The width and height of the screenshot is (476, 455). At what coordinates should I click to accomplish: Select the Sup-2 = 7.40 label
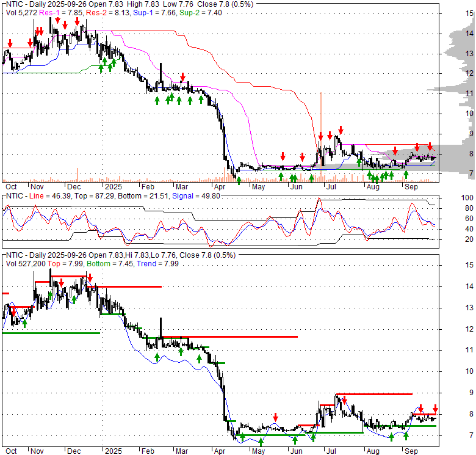click(x=201, y=13)
